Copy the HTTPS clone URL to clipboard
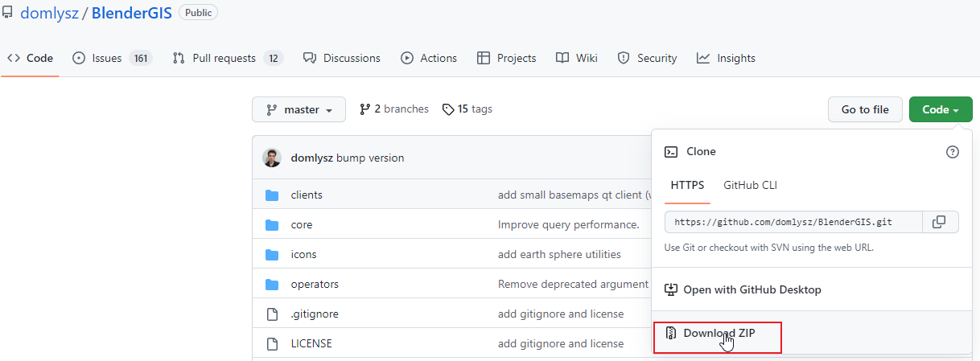The width and height of the screenshot is (980, 361). pyautogui.click(x=938, y=222)
